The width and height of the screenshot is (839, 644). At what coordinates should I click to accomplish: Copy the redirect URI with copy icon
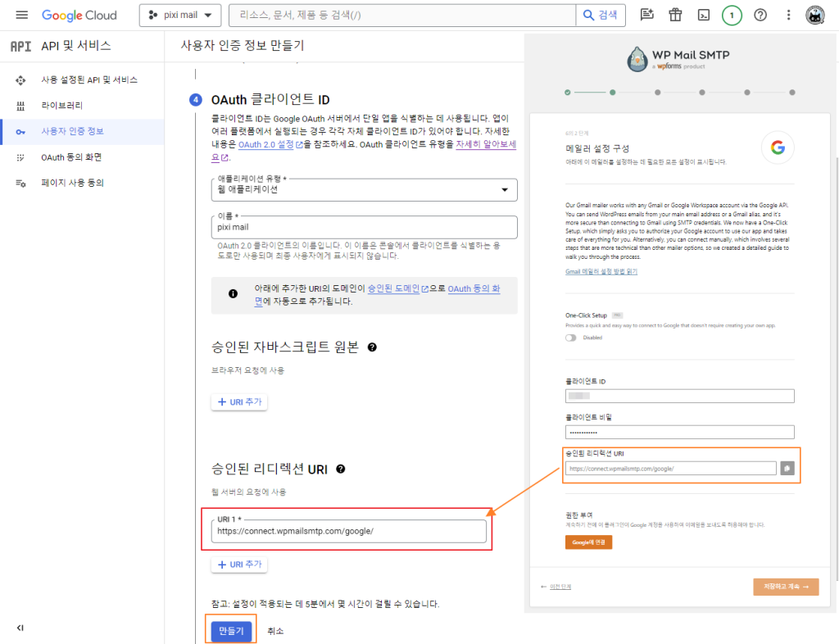tap(787, 468)
